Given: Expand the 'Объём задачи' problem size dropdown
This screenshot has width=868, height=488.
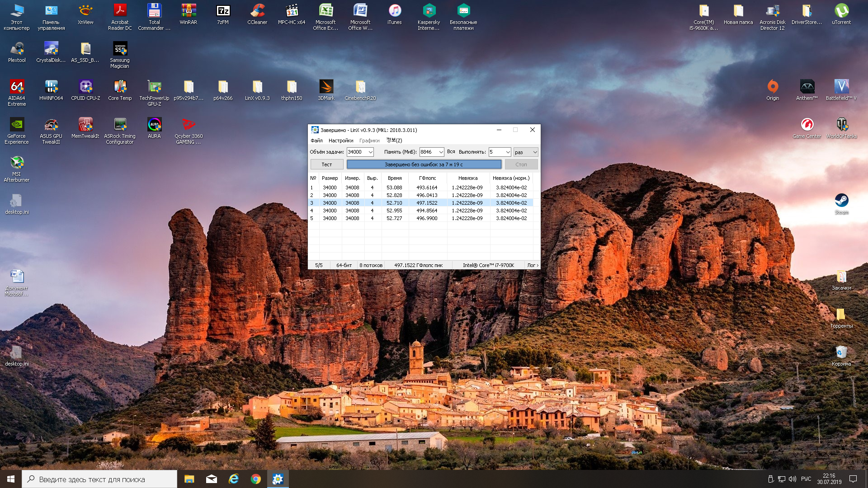Looking at the screenshot, I should 370,152.
